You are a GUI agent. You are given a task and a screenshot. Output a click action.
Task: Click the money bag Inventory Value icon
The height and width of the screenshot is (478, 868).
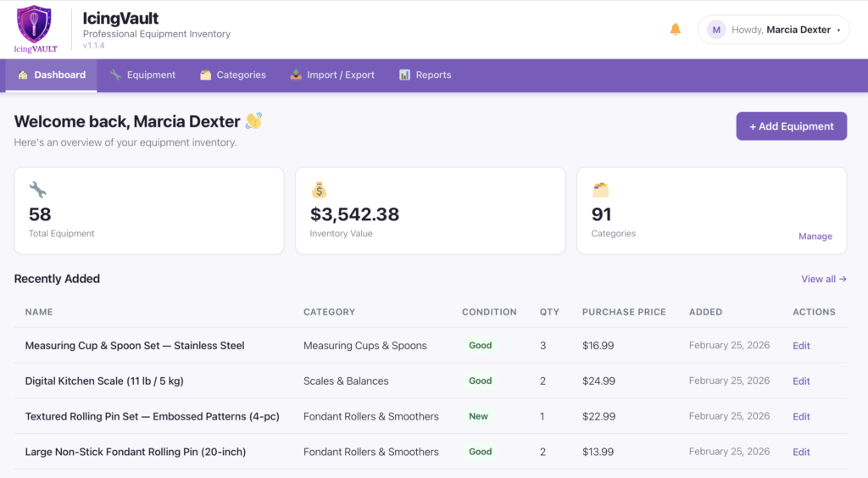click(x=319, y=190)
